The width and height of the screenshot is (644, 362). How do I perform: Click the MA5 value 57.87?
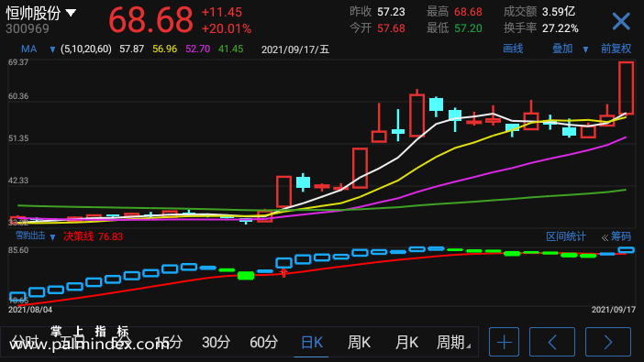(x=131, y=49)
